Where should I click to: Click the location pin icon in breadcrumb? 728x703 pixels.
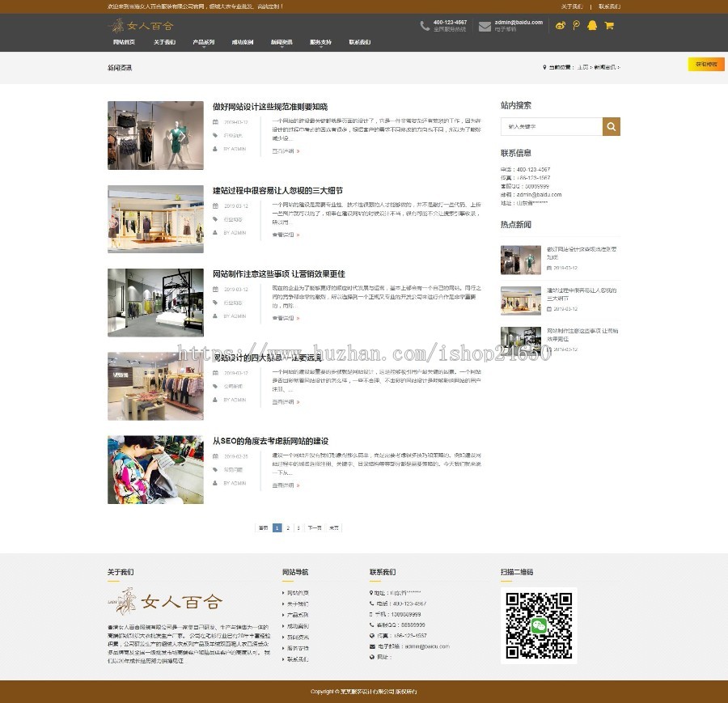pyautogui.click(x=544, y=67)
